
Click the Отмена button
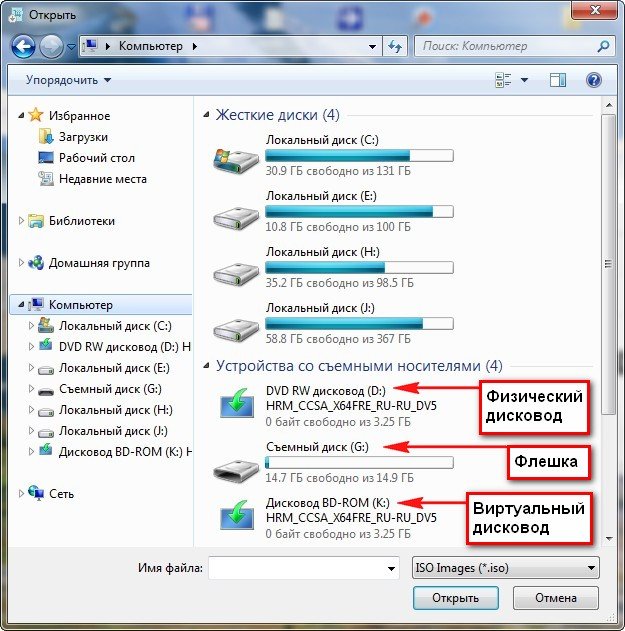(556, 598)
